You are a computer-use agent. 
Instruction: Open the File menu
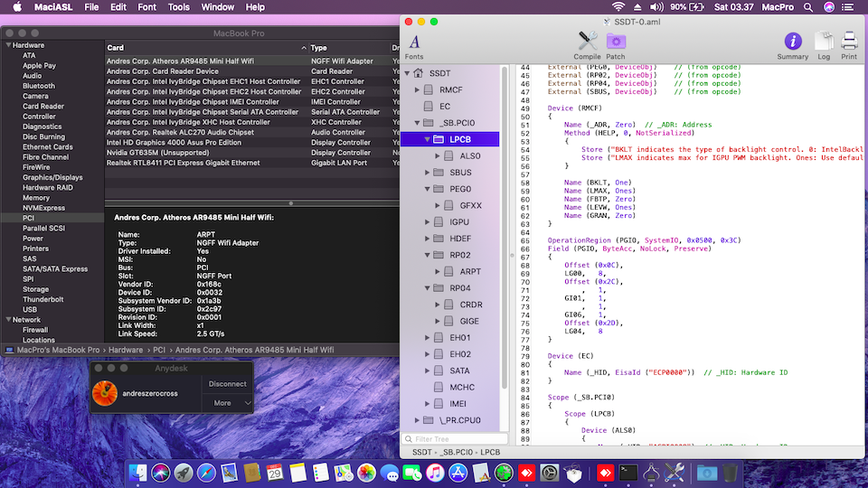(x=91, y=7)
